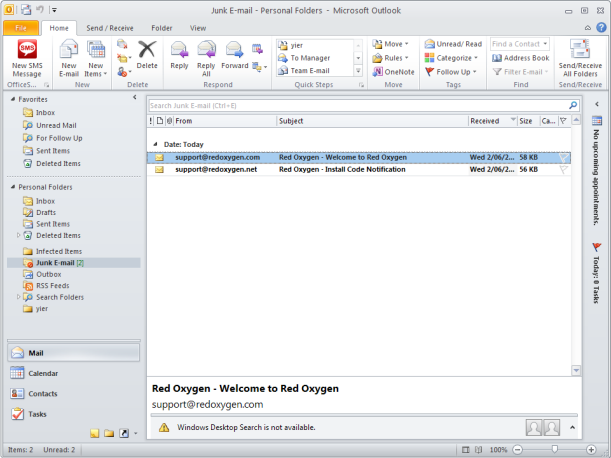Click the Meeting reply icon

[257, 49]
